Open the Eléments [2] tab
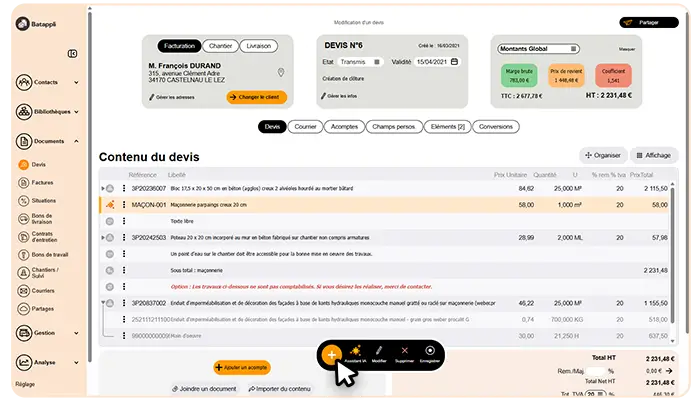The width and height of the screenshot is (700, 400). point(447,127)
